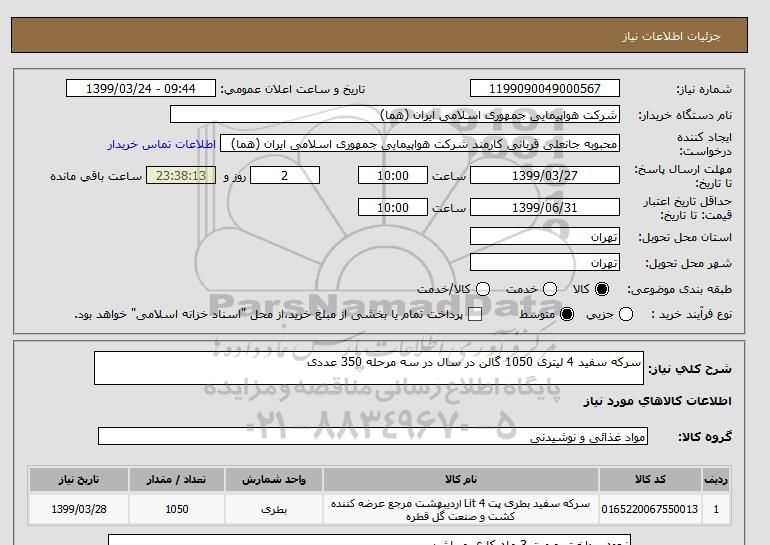Image resolution: width=770 pixels, height=545 pixels.
Task: Select the متوسط purchase type radio
Action: [x=567, y=314]
